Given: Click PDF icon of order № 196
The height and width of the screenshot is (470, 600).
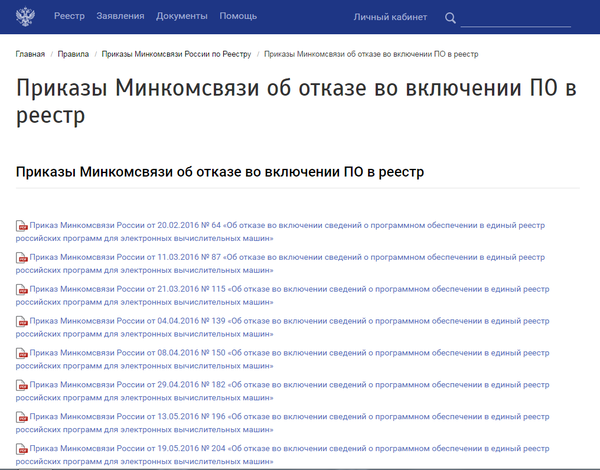Looking at the screenshot, I should [x=22, y=417].
